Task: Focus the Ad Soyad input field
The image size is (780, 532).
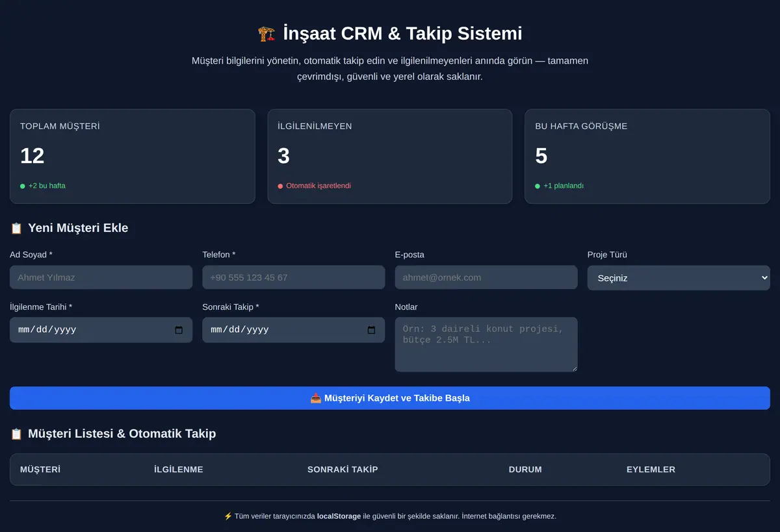Action: (x=101, y=277)
